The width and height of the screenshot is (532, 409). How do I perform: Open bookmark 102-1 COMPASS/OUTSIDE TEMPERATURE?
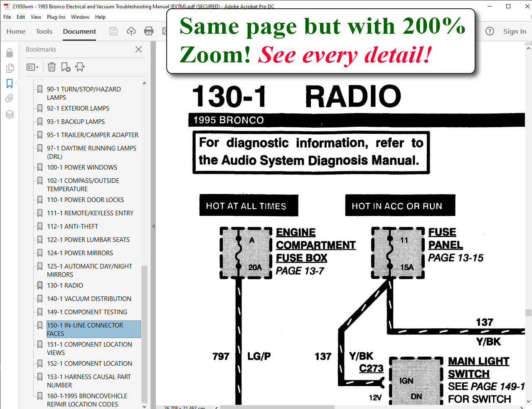coord(83,185)
